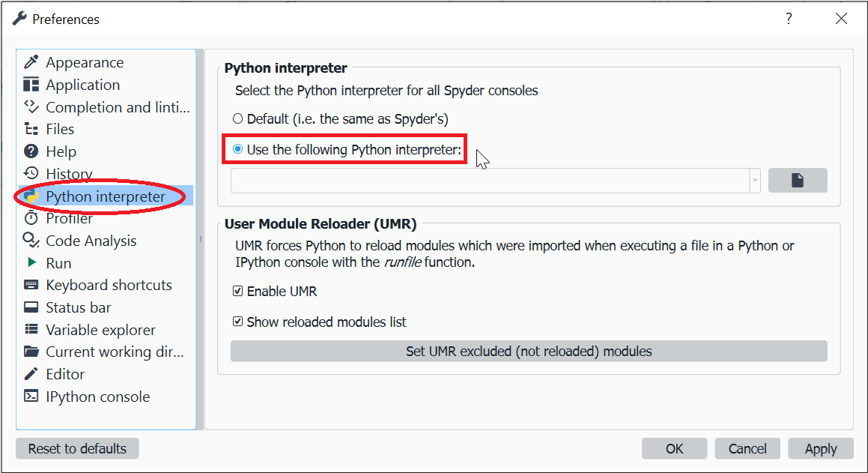Uncheck Show reloaded modules list

pyautogui.click(x=237, y=322)
